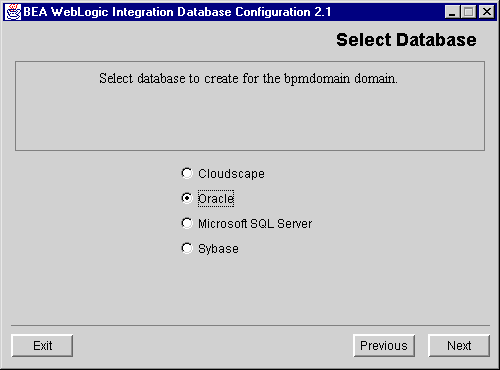
Task: Click the Select Database heading
Action: pos(406,40)
